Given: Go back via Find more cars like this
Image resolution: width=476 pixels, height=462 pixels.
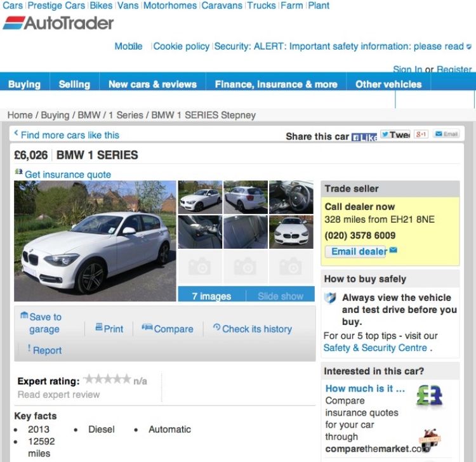Looking at the screenshot, I should [x=67, y=135].
